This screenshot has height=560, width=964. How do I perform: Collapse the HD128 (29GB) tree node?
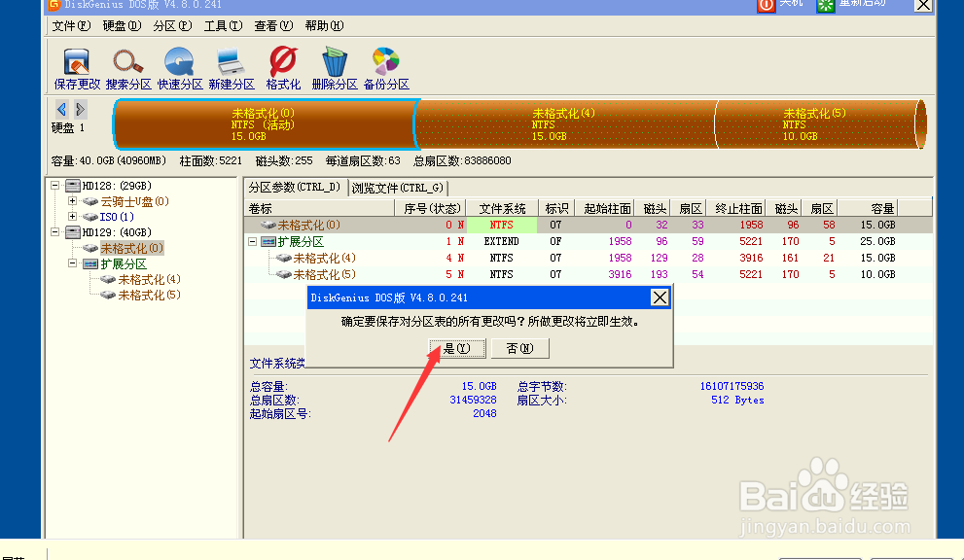tap(54, 185)
